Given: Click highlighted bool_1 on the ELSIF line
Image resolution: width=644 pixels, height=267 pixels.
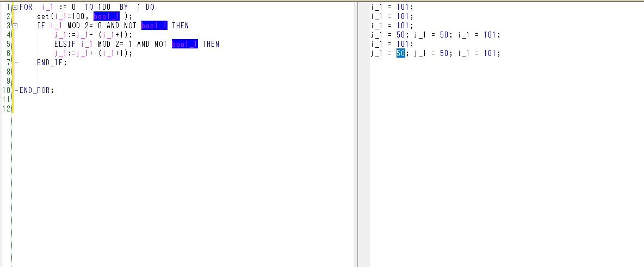Looking at the screenshot, I should pyautogui.click(x=184, y=44).
